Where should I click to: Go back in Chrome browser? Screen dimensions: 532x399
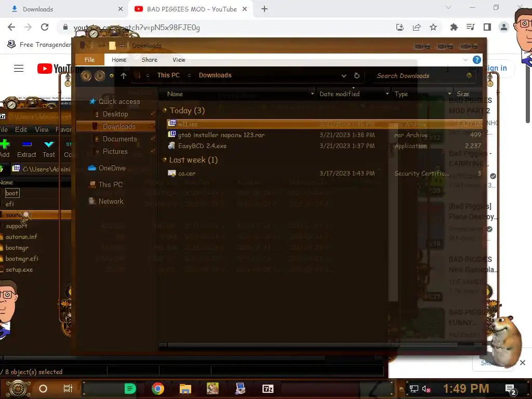(x=11, y=27)
